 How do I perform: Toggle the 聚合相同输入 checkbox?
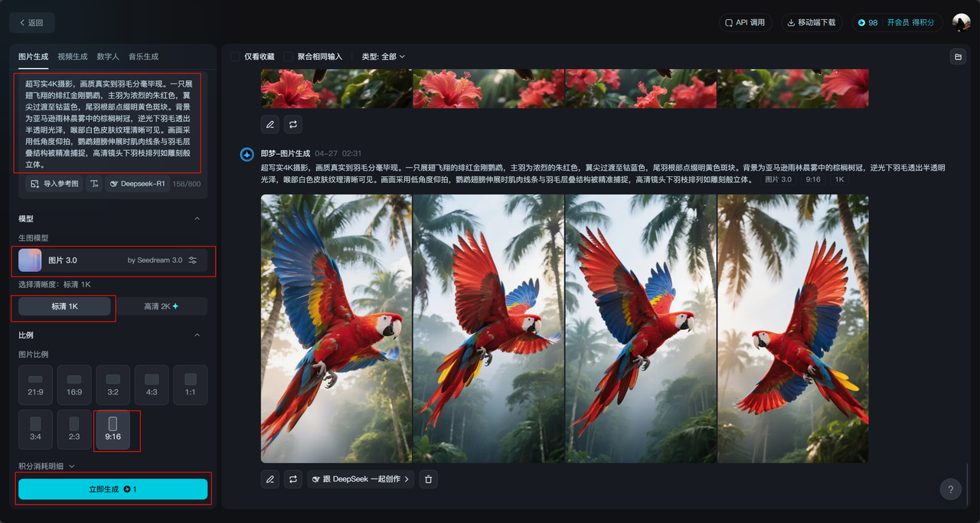(x=289, y=57)
